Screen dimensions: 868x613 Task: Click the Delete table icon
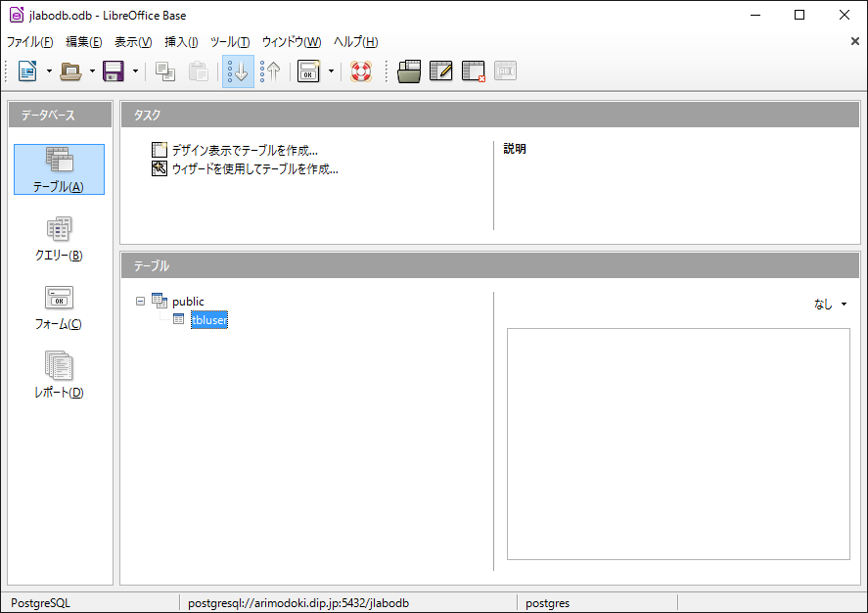(x=474, y=71)
